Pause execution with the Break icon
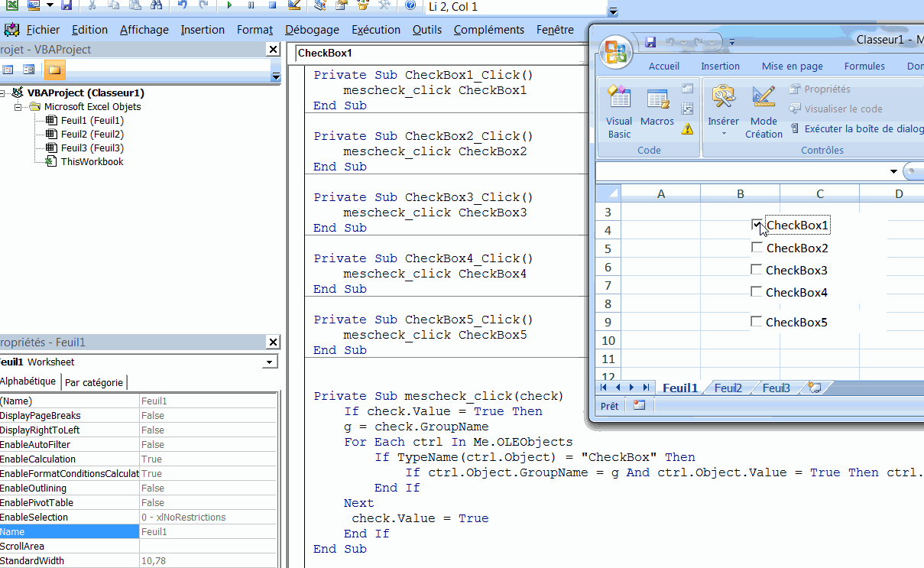 251,5
